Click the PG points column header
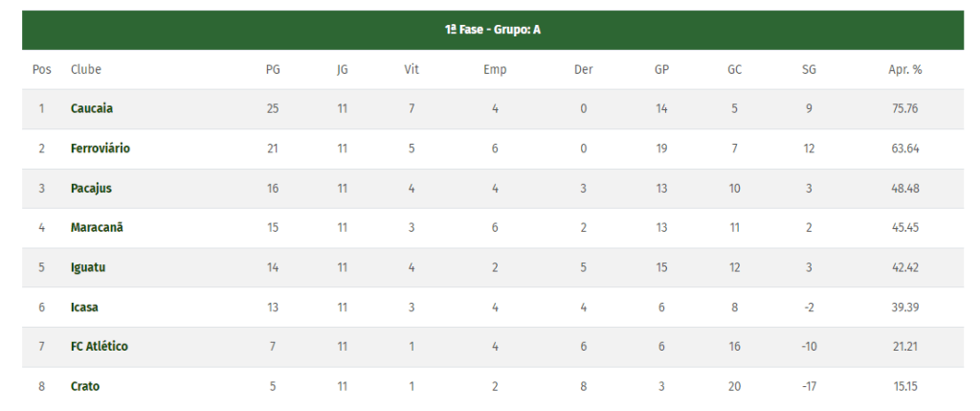This screenshot has height=411, width=980. point(273,69)
